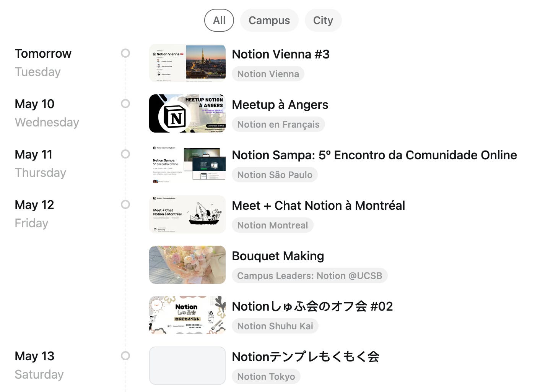Click the Notion en Français tag
This screenshot has width=553, height=392.
tap(278, 124)
